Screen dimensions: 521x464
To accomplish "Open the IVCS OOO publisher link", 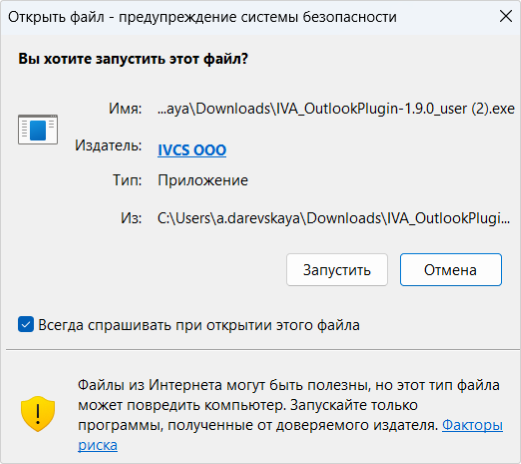I will point(192,150).
